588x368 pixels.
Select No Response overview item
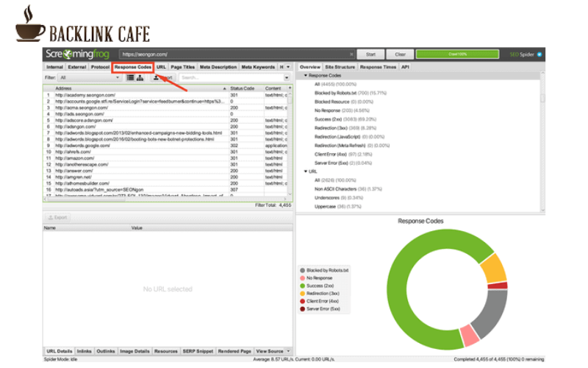point(342,111)
